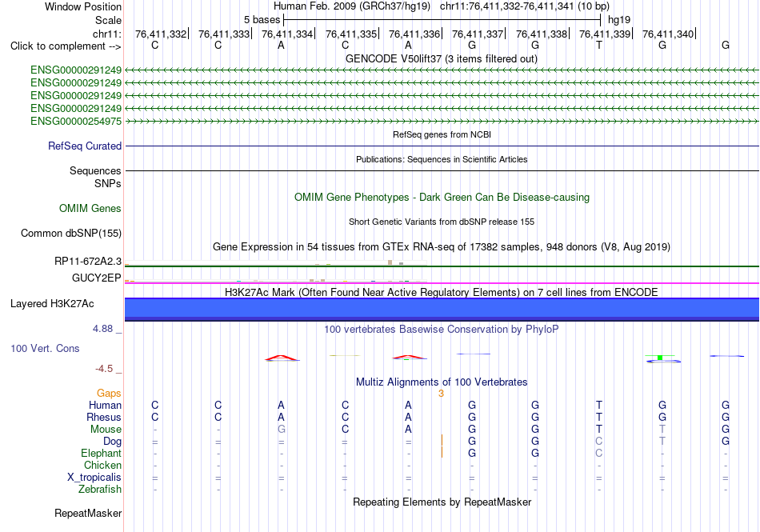Image resolution: width=760 pixels, height=532 pixels.
Task: Open the OMIM Gene Phenotypes track title
Action: point(442,197)
